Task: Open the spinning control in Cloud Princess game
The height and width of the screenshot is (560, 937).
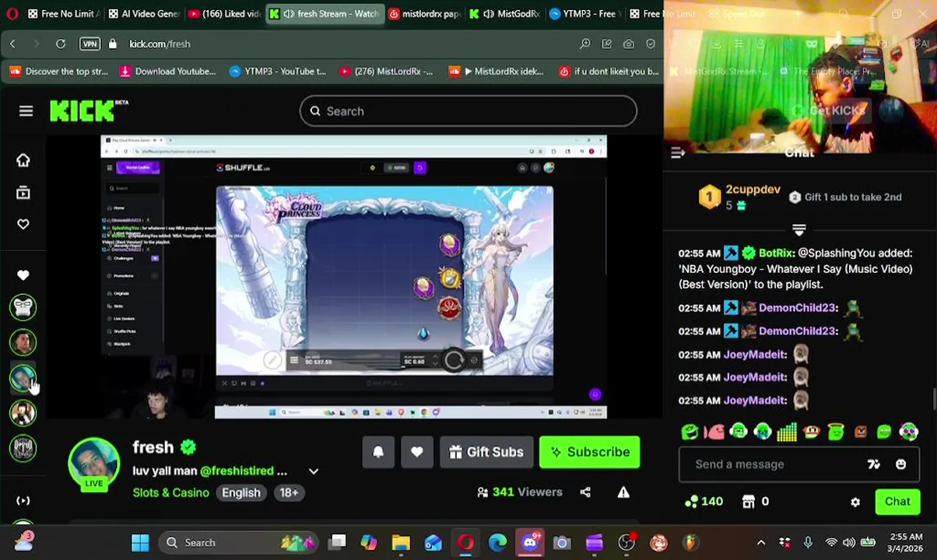Action: tap(454, 360)
